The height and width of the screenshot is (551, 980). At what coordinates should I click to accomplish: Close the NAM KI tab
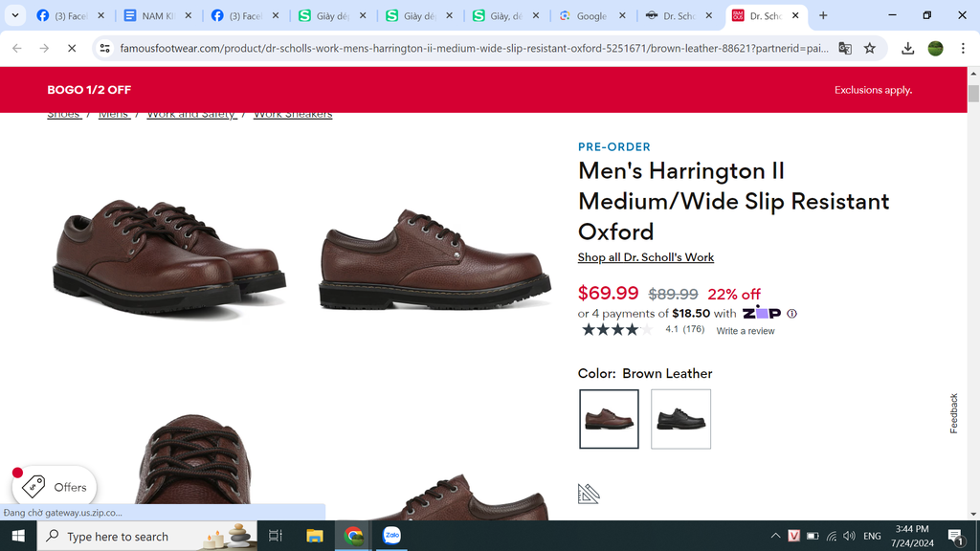(189, 15)
